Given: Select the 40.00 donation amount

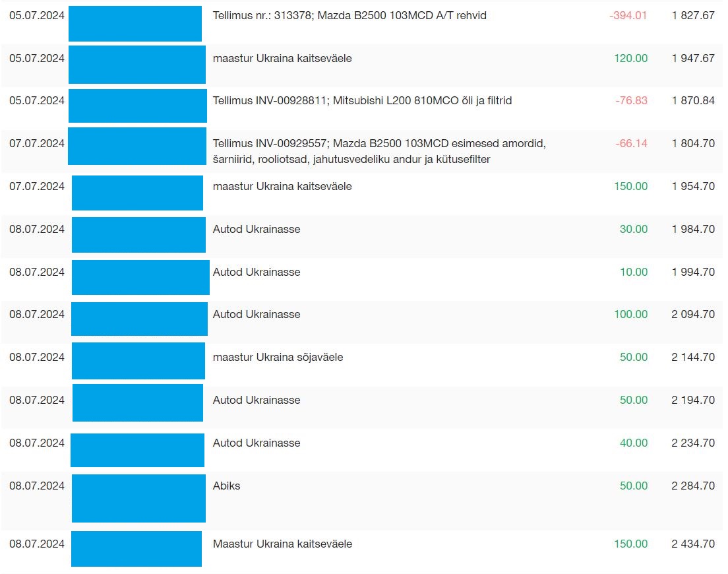Looking at the screenshot, I should click(634, 443).
